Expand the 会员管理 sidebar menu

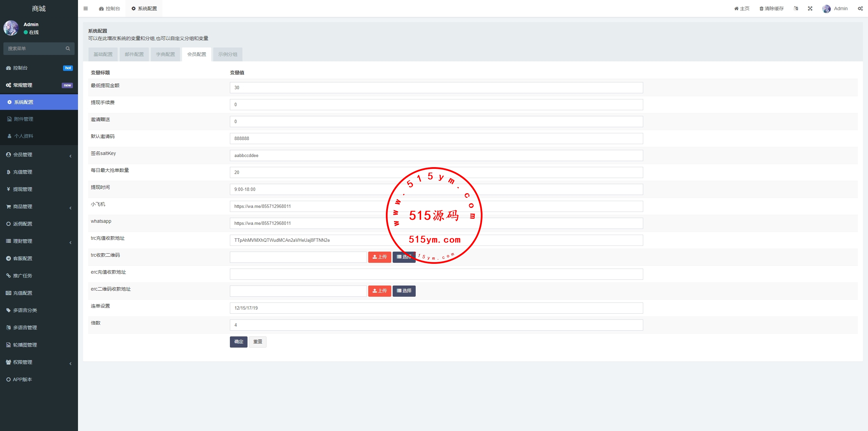click(39, 155)
